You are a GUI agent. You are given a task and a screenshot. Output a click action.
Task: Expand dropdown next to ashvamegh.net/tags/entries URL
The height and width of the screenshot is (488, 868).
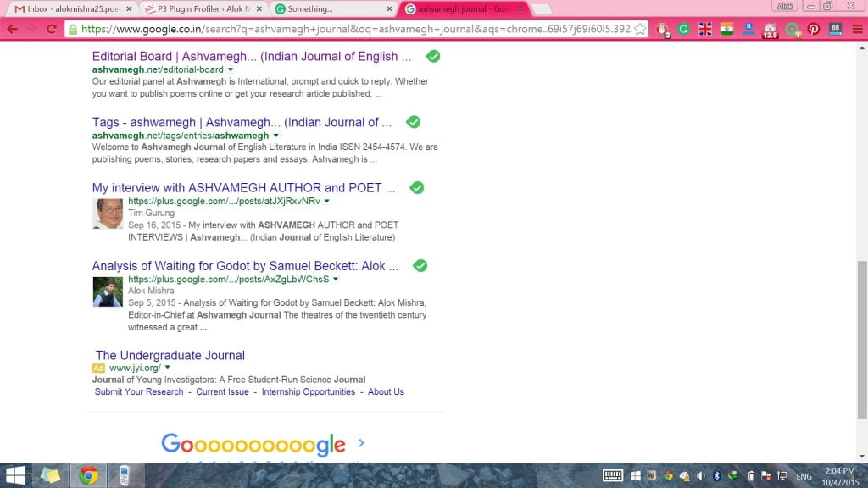[x=275, y=136]
